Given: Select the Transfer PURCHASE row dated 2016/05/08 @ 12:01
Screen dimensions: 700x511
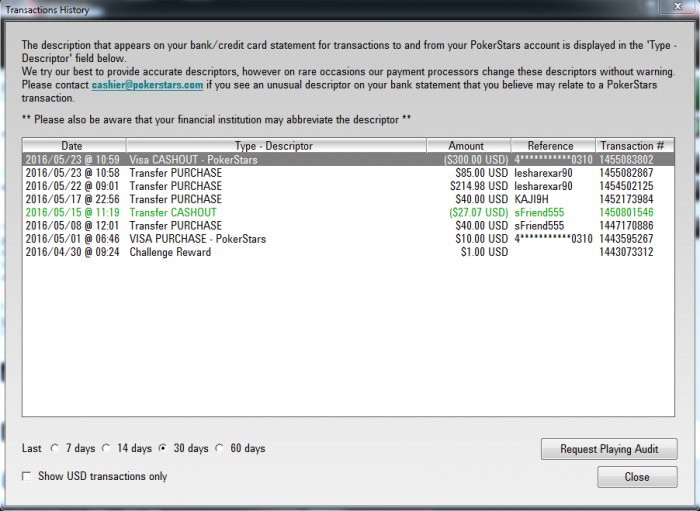Looking at the screenshot, I should pos(348,225).
